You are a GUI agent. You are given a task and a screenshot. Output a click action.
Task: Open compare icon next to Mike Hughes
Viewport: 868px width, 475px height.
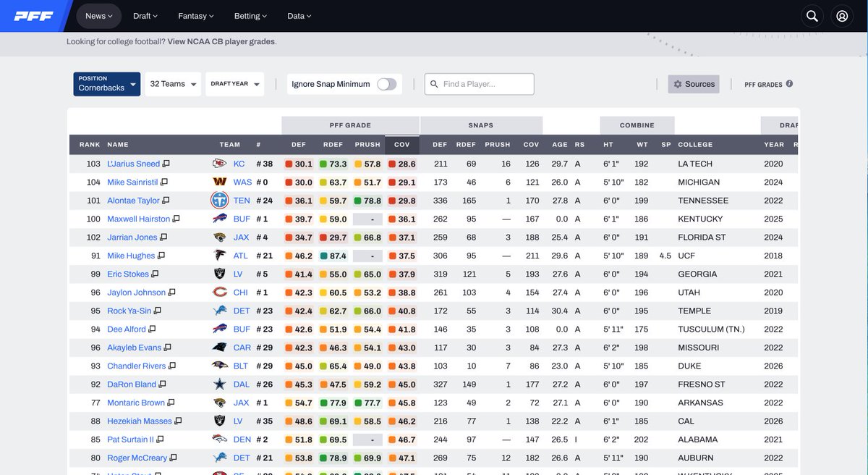(x=161, y=256)
